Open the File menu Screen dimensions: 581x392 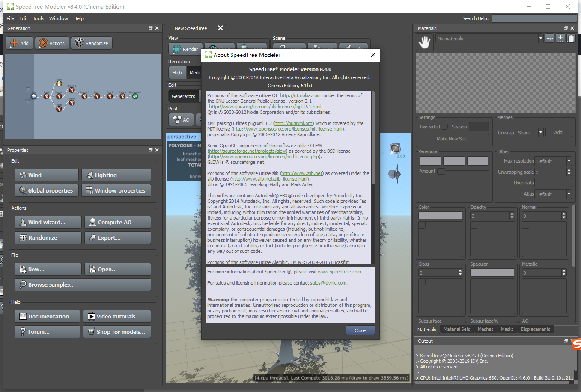tap(10, 18)
